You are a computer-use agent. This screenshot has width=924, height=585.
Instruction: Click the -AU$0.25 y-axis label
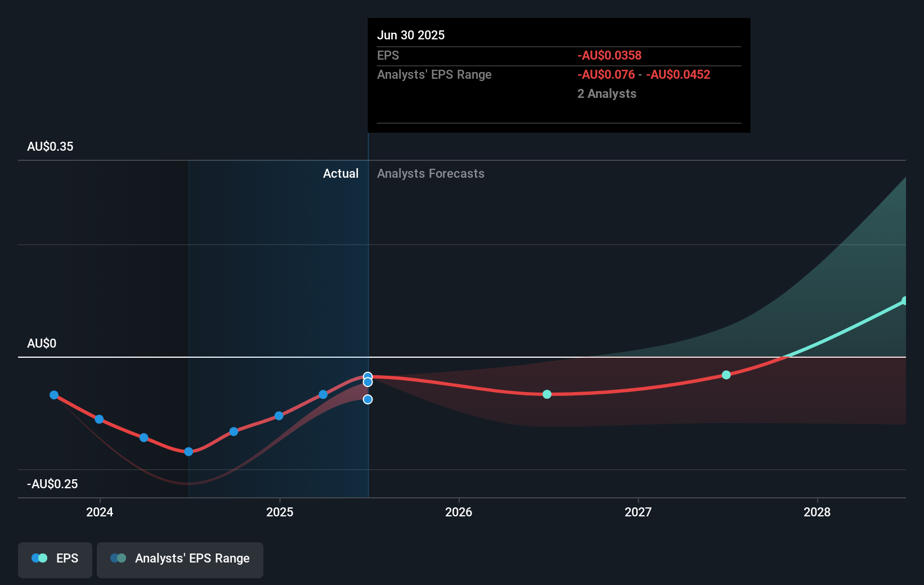[52, 484]
